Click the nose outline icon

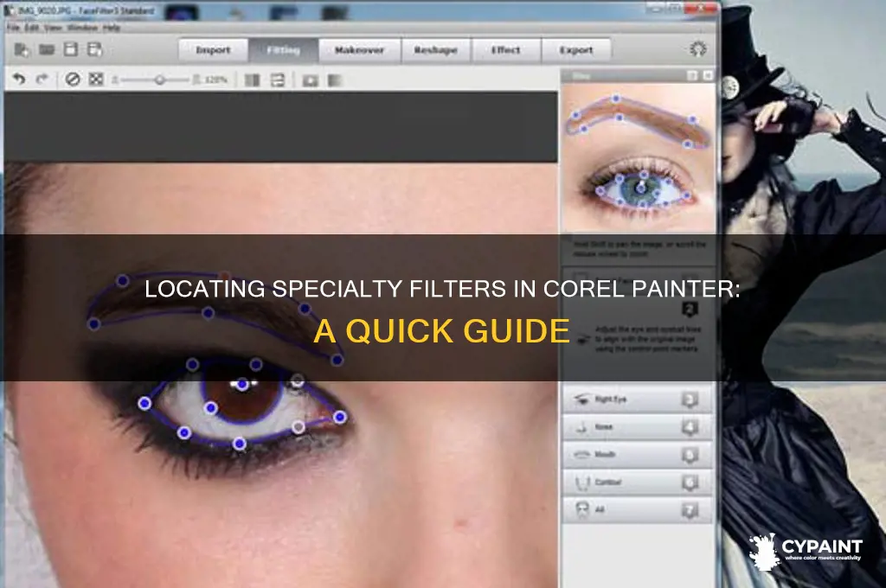pos(581,427)
